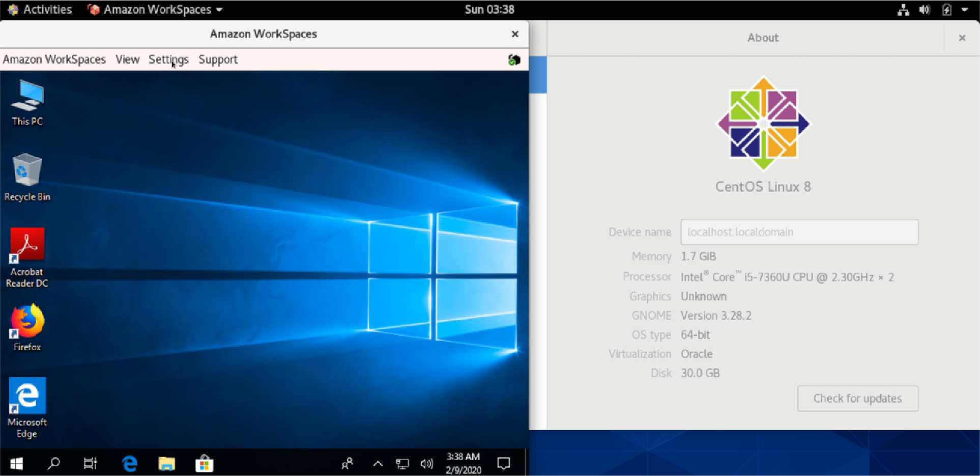Screen dimensions: 980x476
Task: Open Amazon WorkSpaces app menu in top bar
Action: coord(155,9)
